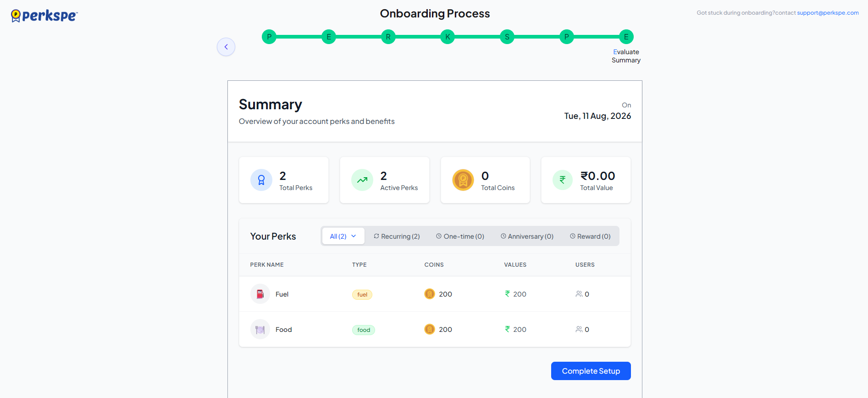This screenshot has height=398, width=868.
Task: Select the S onboarding step circle
Action: (507, 37)
